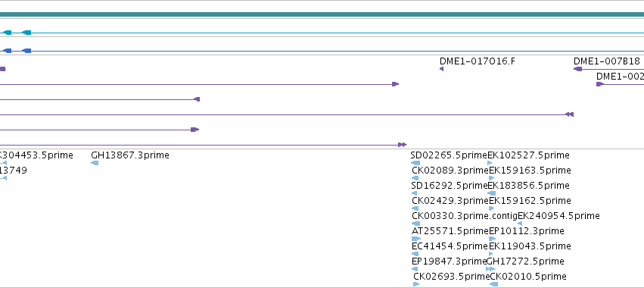Click the glyph beneath CK00330.3prime.contig
Viewport: 644px width, 288px height.
click(x=415, y=224)
